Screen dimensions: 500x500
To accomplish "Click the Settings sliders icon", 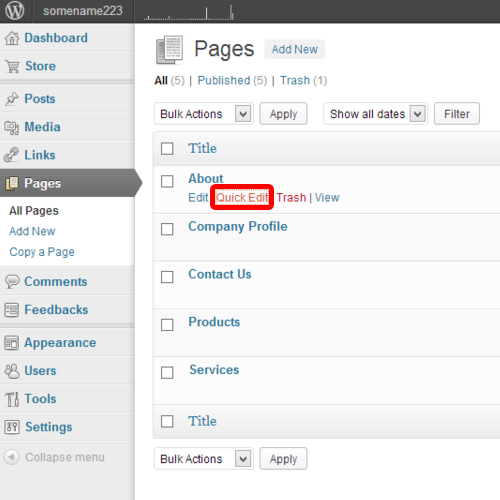I will [12, 427].
